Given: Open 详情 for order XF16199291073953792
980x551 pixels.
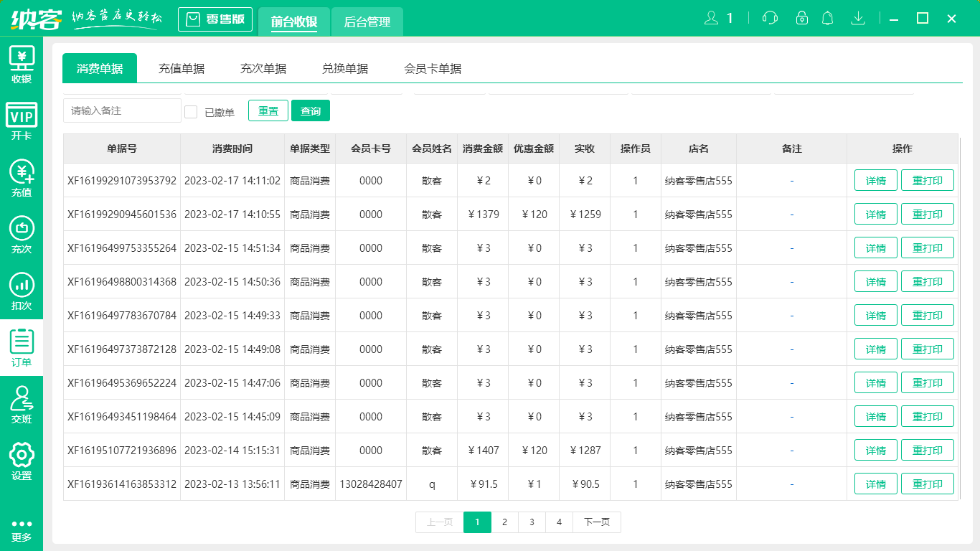Looking at the screenshot, I should tap(875, 180).
